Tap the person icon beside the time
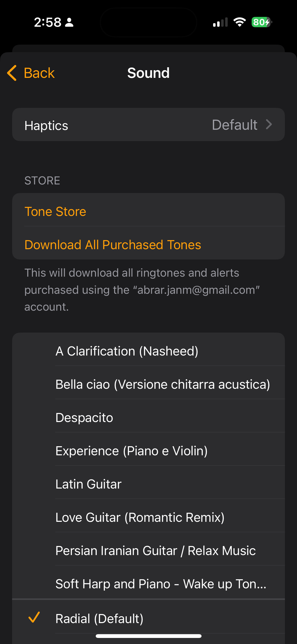Image resolution: width=297 pixels, height=644 pixels. 69,22
